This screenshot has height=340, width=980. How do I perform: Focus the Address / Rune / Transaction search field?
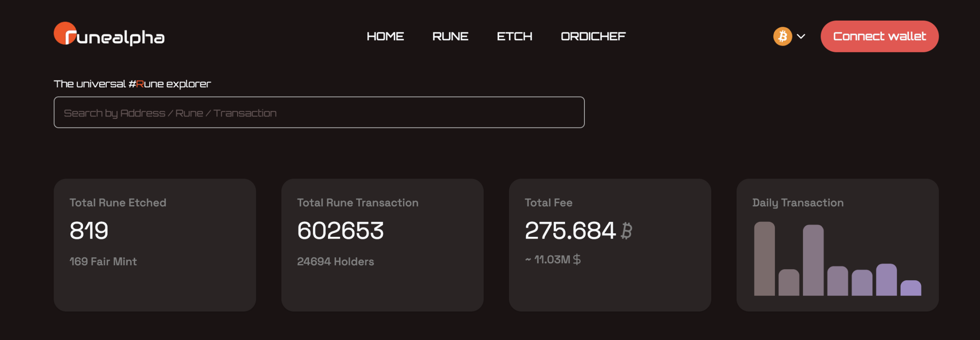point(319,112)
